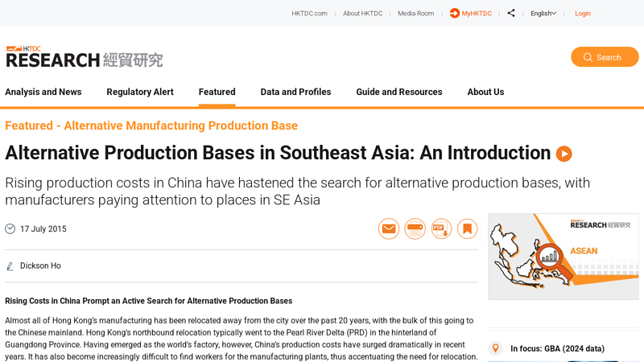644x362 pixels.
Task: Click the clock icon beside date
Action: tap(10, 228)
